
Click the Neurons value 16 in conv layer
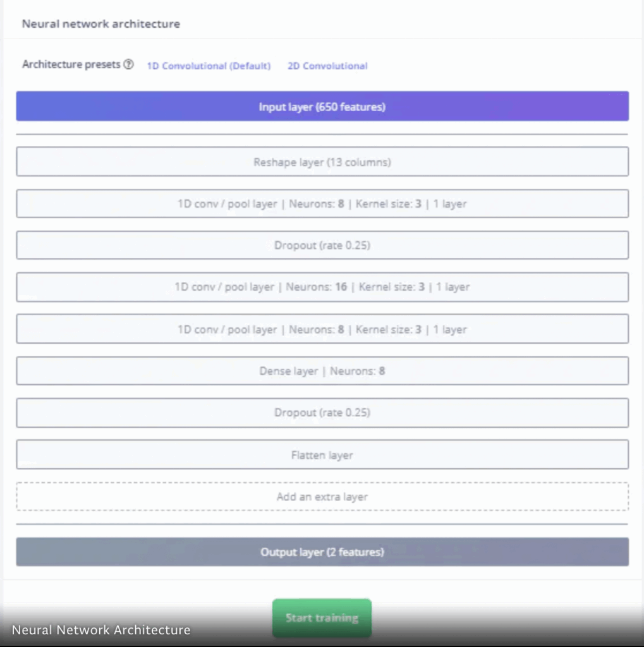(x=341, y=287)
